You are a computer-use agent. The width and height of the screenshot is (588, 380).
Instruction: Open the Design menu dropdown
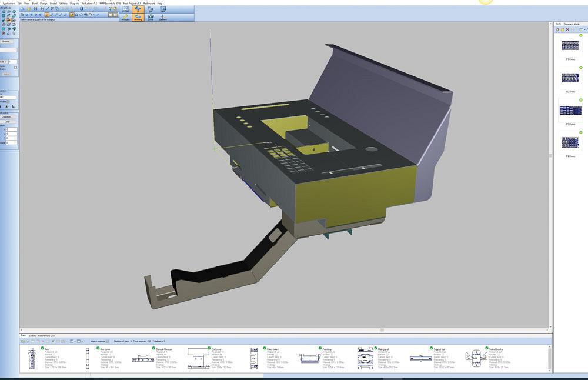click(x=45, y=3)
